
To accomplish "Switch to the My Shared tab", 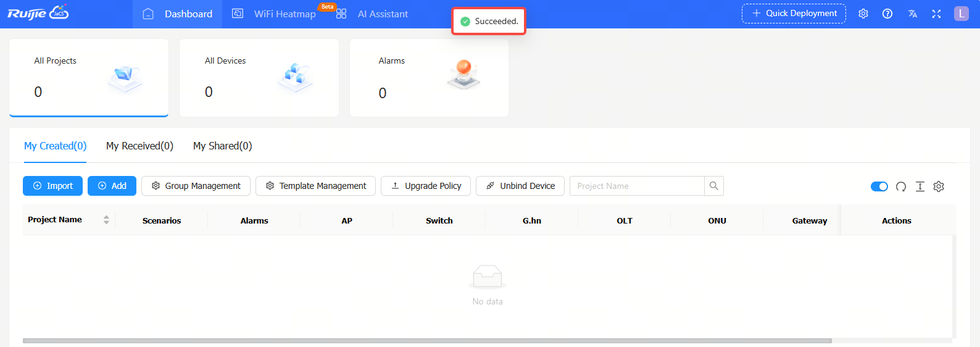I will 222,146.
